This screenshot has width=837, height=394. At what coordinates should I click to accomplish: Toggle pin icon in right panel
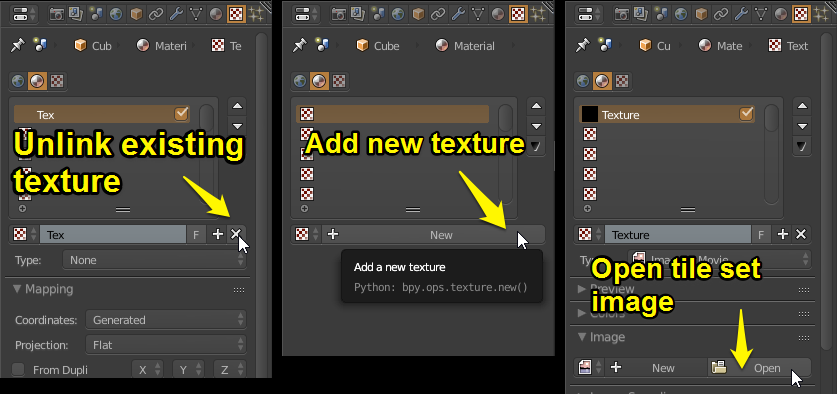(582, 45)
